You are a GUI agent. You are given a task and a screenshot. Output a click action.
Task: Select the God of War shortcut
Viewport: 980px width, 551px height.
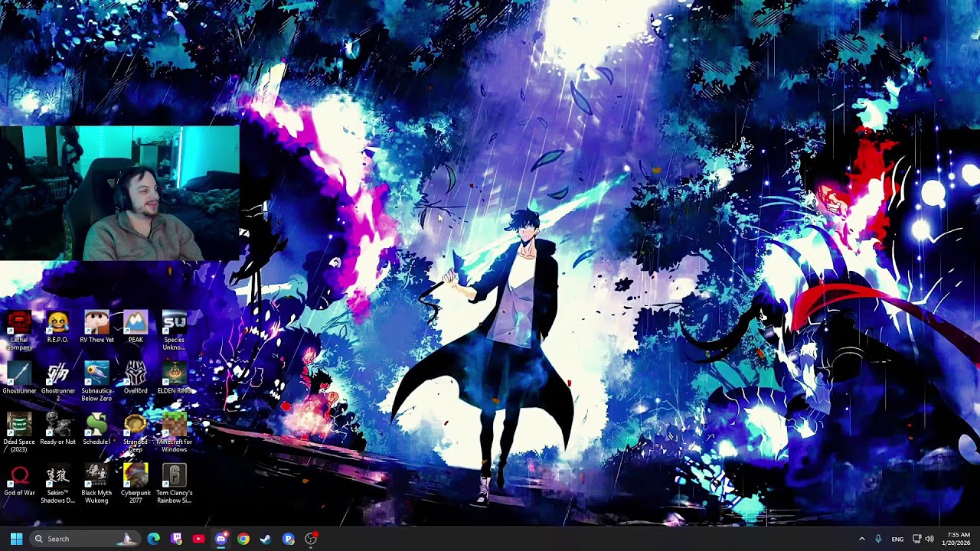(x=19, y=481)
